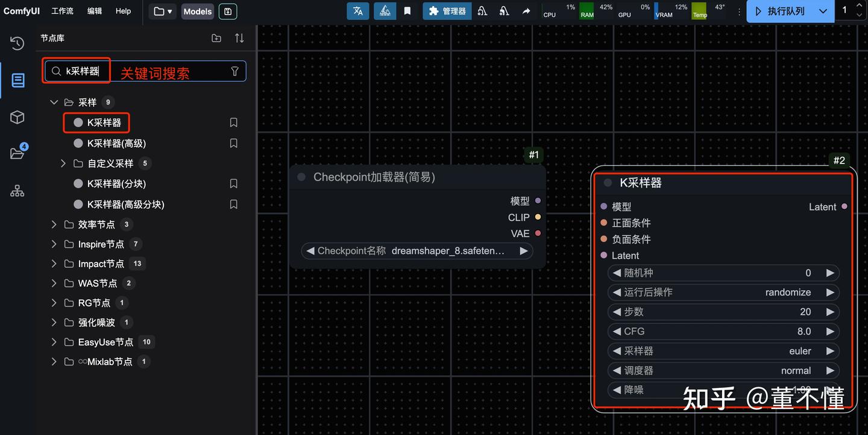The height and width of the screenshot is (435, 868).
Task: Click the save workflow icon
Action: point(227,11)
